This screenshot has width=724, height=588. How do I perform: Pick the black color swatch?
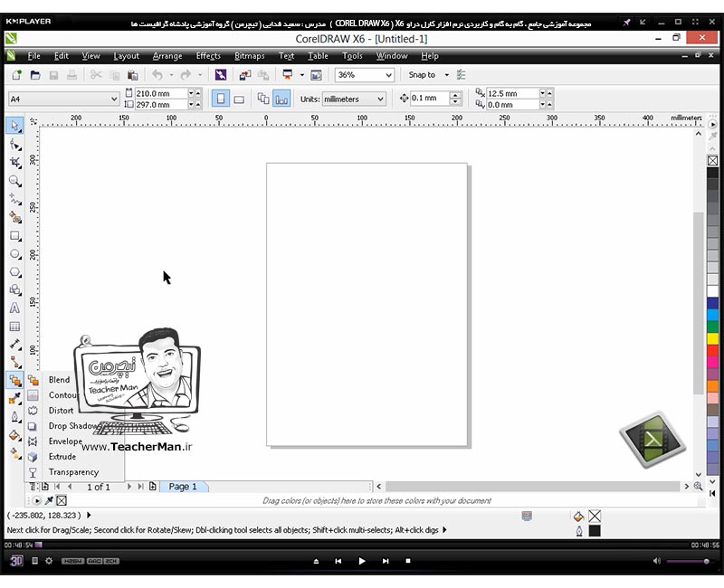713,173
